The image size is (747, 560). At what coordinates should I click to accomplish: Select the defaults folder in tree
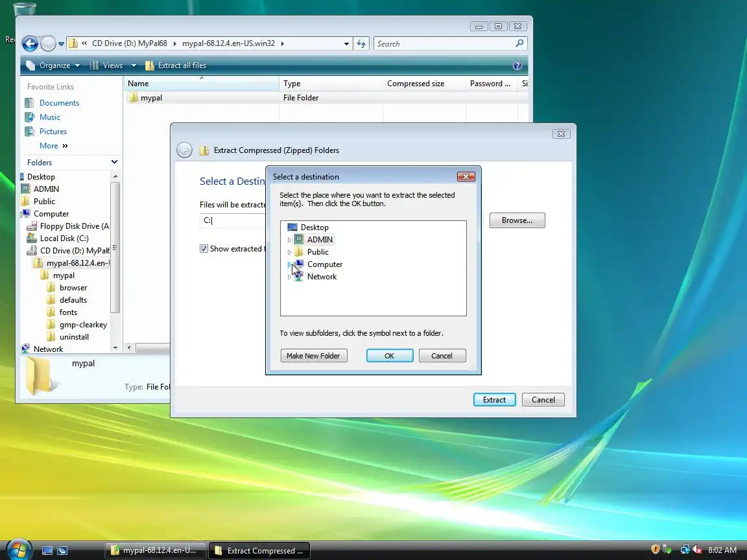point(73,300)
